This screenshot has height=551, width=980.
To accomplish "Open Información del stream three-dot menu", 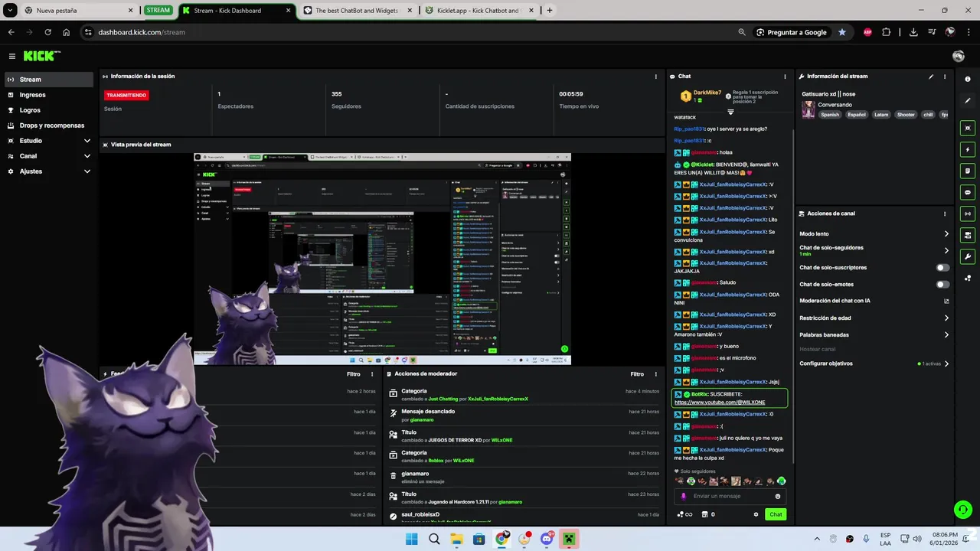I will pos(945,77).
